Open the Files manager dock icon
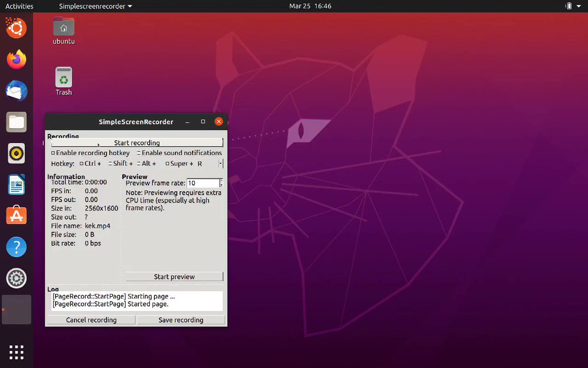 pyautogui.click(x=16, y=122)
